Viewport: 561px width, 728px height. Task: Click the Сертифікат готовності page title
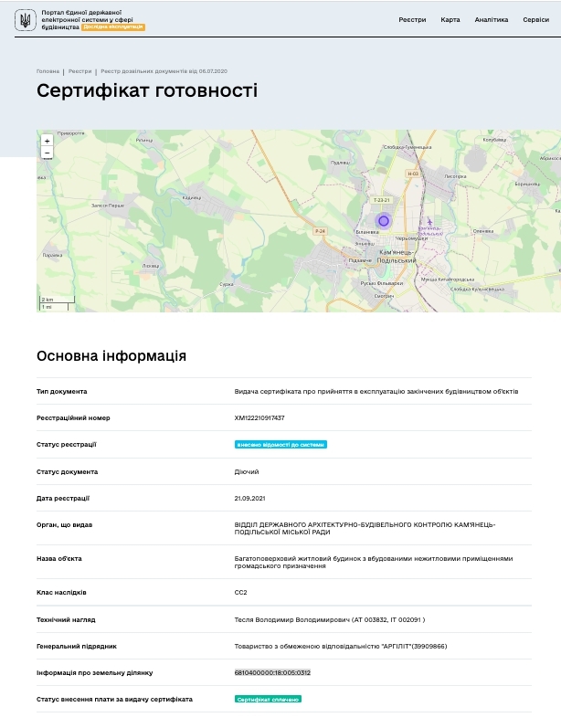pyautogui.click(x=147, y=90)
